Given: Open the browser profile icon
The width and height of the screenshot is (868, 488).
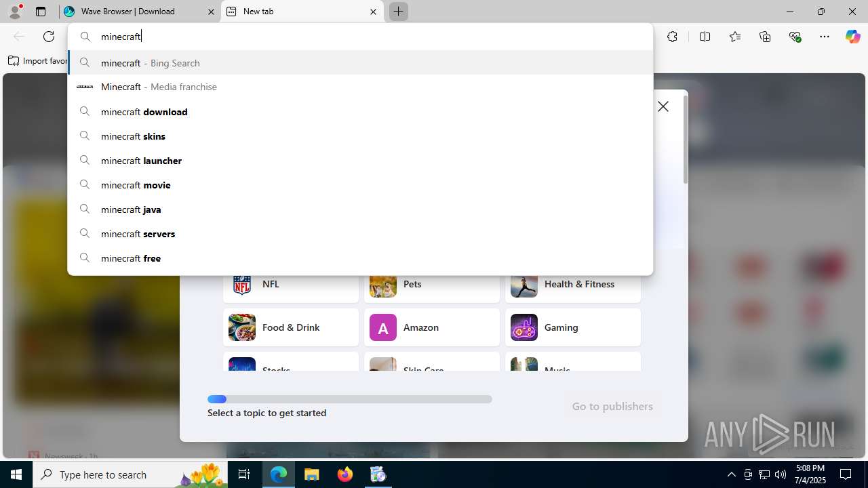Looking at the screenshot, I should pos(15,12).
